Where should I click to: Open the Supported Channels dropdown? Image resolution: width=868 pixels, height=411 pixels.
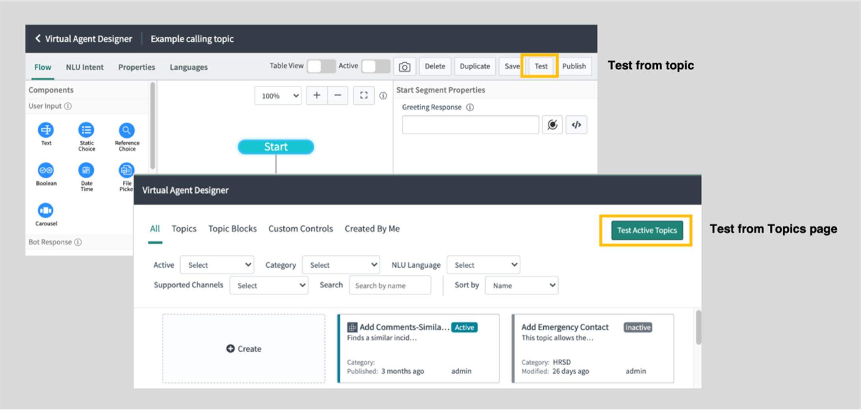click(269, 285)
